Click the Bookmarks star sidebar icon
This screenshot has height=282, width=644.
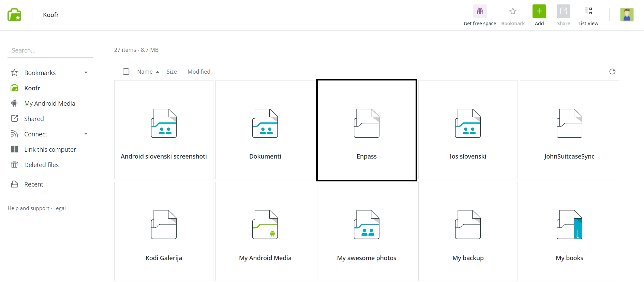(14, 73)
